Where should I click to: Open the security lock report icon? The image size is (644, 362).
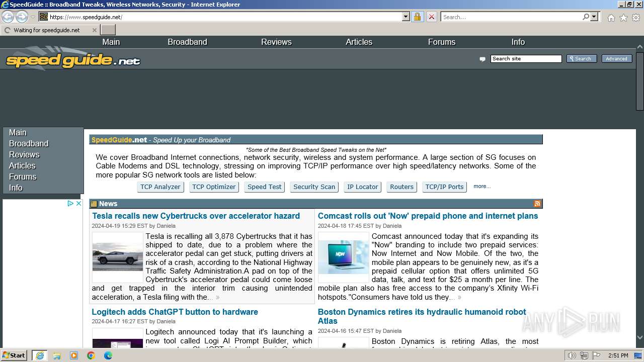417,17
